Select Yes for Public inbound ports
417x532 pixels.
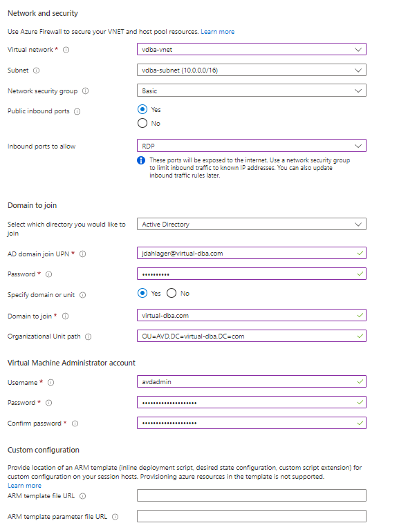[143, 109]
